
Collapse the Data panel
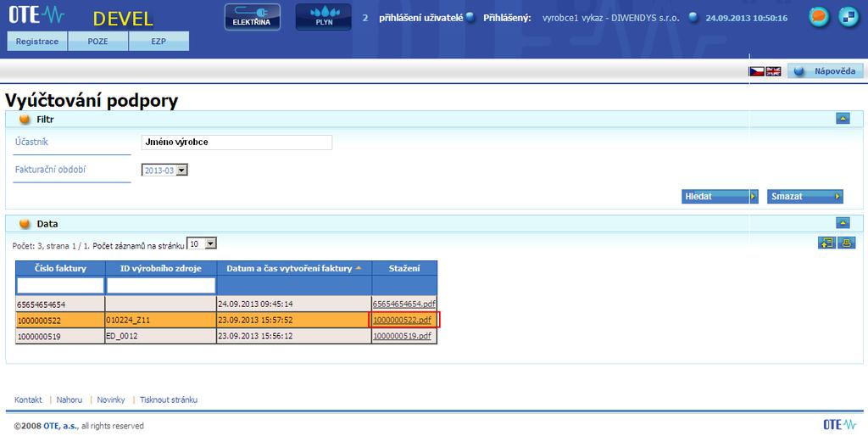tap(843, 223)
